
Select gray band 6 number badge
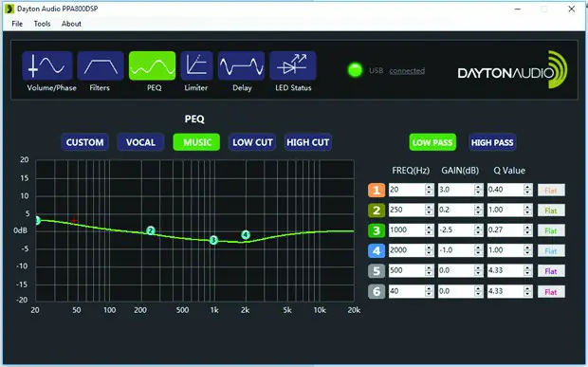tap(377, 291)
